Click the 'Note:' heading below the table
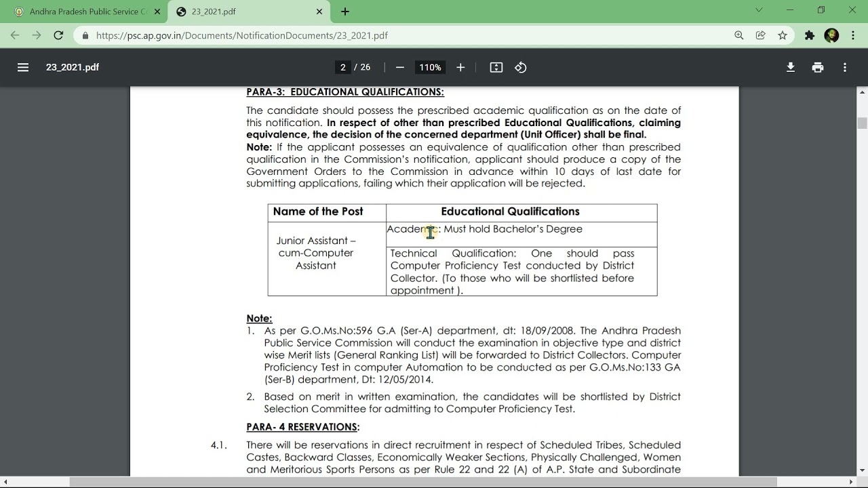 coord(259,319)
